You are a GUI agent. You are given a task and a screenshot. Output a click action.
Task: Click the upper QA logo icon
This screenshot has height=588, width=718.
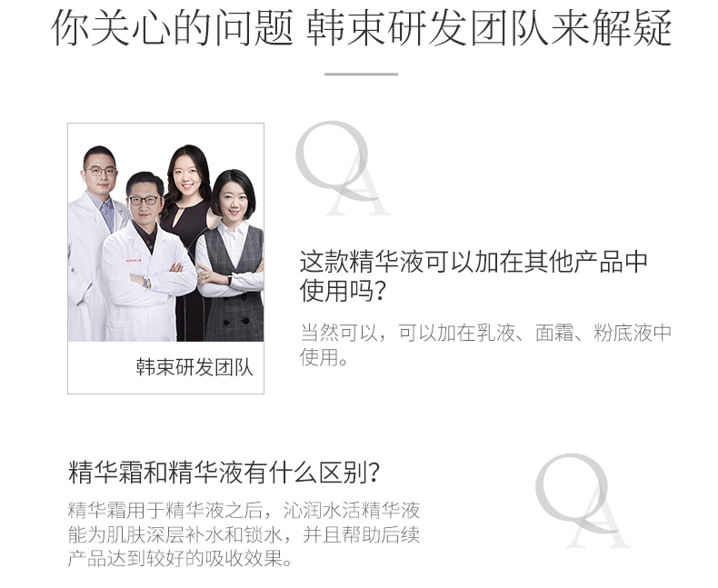click(x=343, y=168)
